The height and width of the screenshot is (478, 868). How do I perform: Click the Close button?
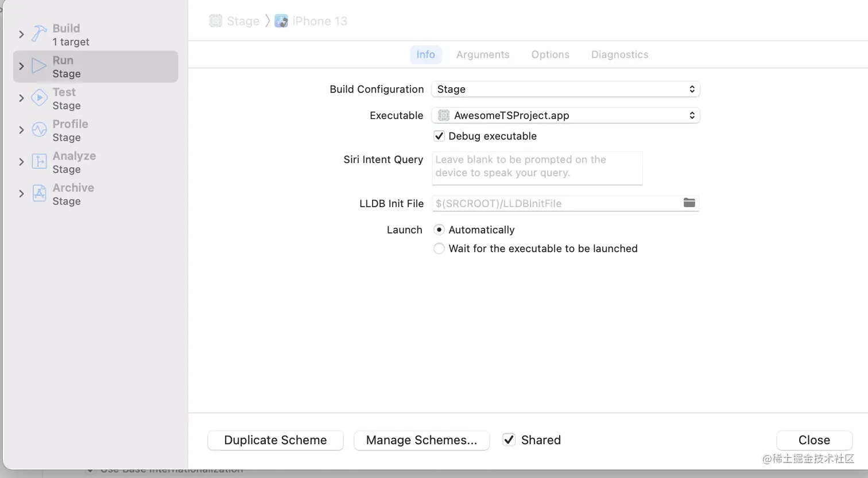pyautogui.click(x=814, y=440)
